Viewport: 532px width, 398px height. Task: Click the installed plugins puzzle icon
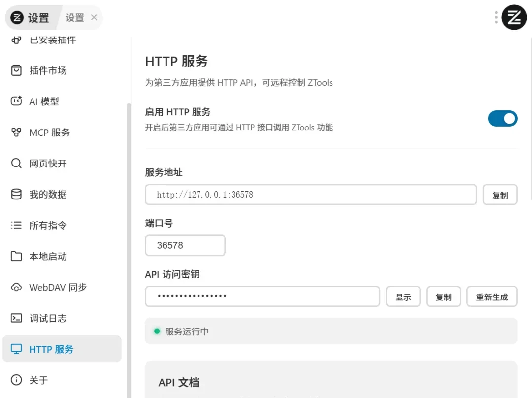16,40
